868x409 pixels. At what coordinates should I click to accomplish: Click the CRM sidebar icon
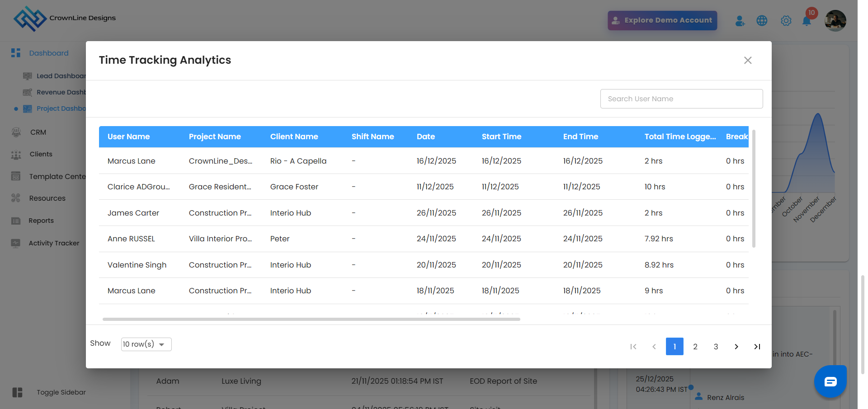16,132
